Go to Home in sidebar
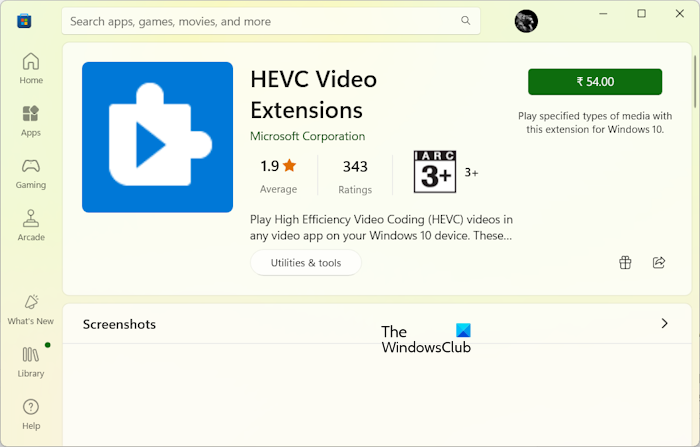 pyautogui.click(x=31, y=68)
